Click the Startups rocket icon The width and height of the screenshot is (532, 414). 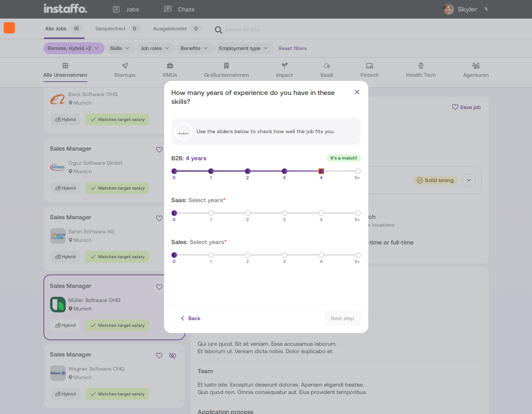pos(125,66)
